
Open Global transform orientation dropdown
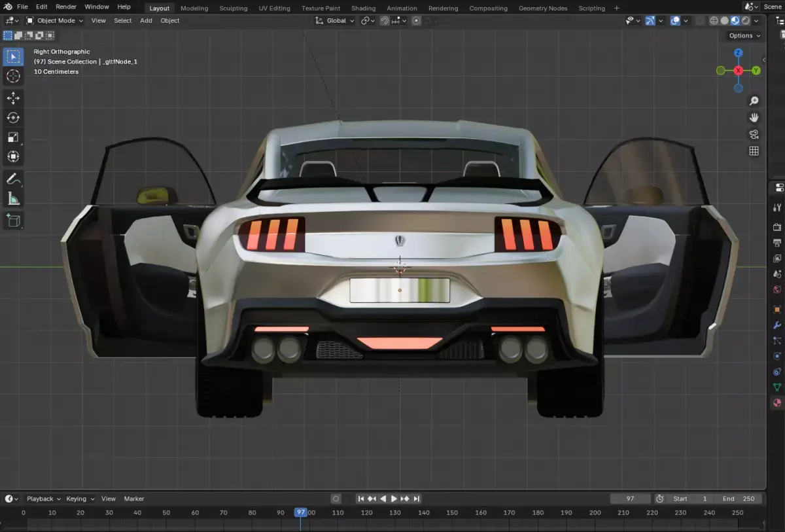pyautogui.click(x=334, y=20)
